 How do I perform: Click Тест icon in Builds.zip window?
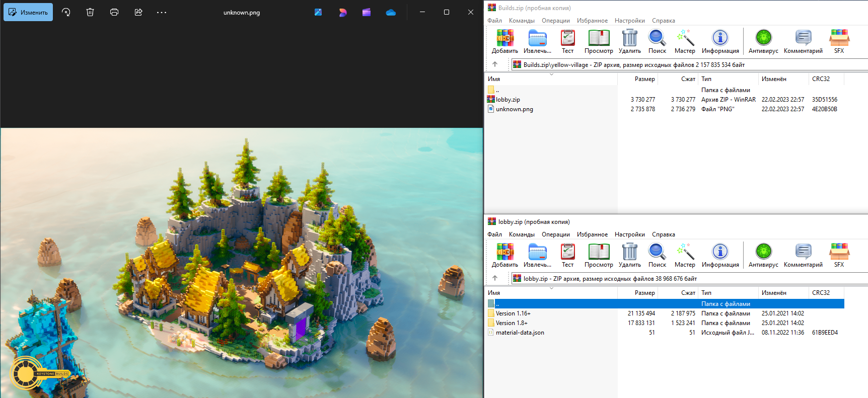click(567, 41)
